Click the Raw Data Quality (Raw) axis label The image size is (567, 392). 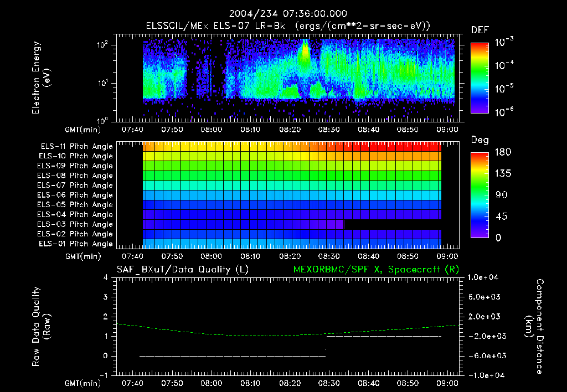41,327
